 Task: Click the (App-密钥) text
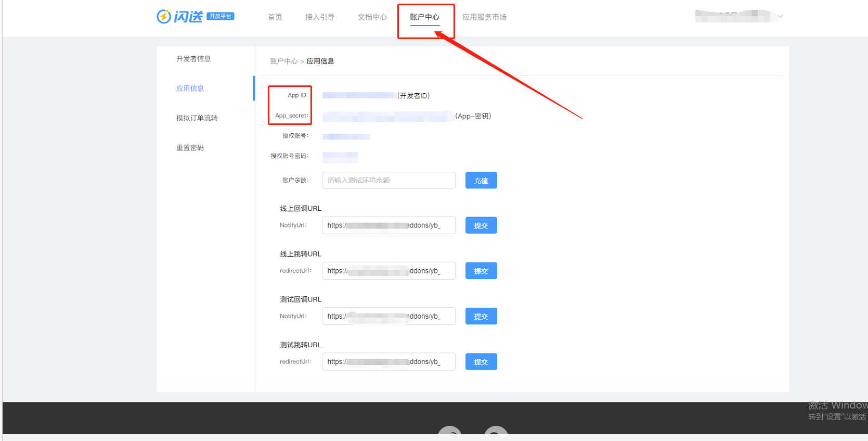click(473, 116)
